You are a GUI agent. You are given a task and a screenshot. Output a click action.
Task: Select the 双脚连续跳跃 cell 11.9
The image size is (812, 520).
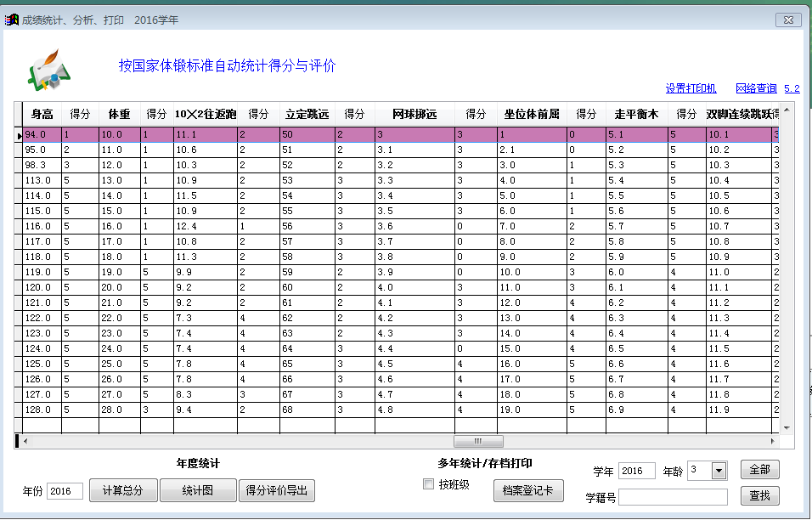(739, 410)
